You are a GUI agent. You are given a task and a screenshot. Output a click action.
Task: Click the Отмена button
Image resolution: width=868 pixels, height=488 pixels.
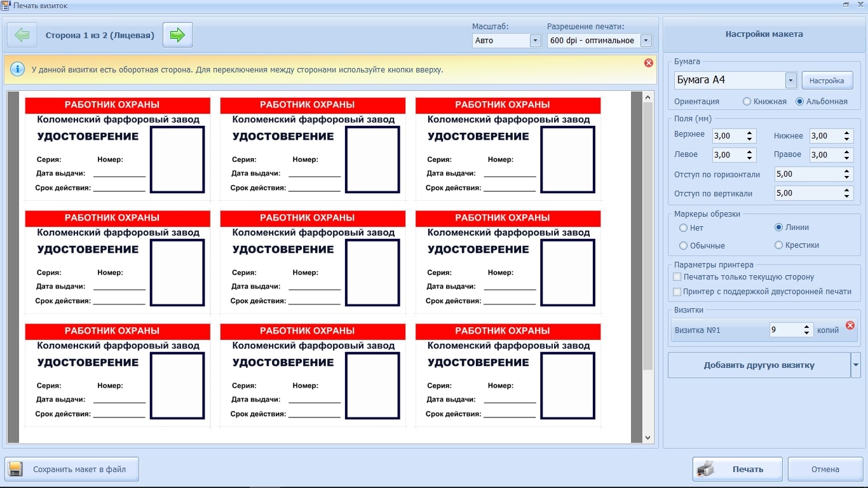click(825, 470)
